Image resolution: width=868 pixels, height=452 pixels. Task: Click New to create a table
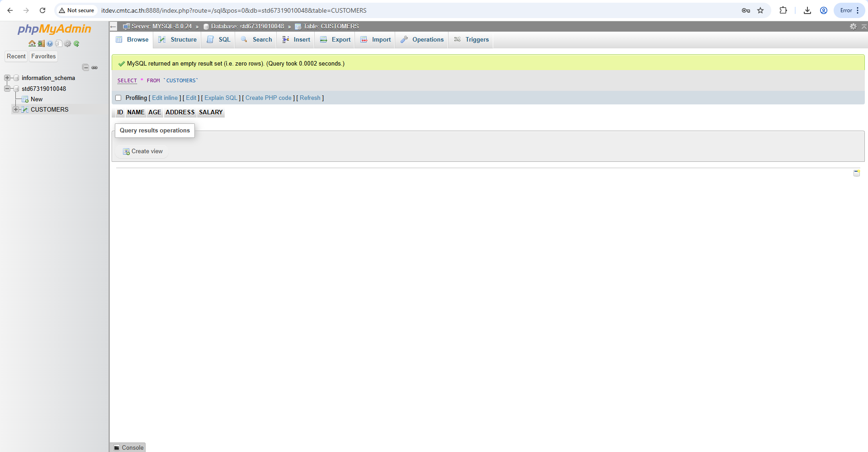click(37, 99)
